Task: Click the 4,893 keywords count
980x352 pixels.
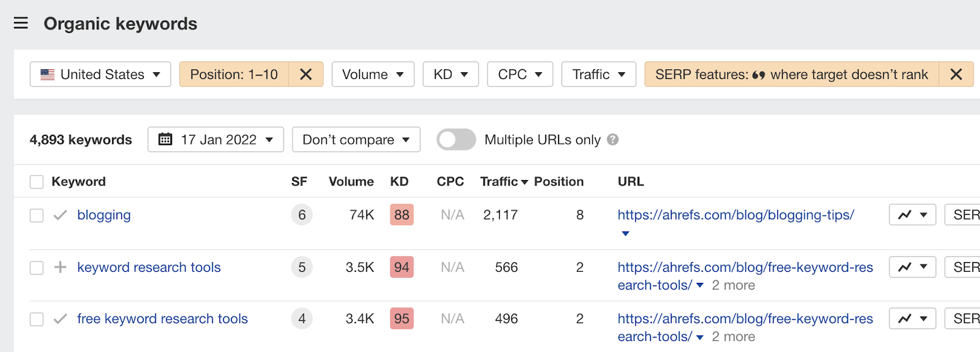Action: pyautogui.click(x=81, y=140)
